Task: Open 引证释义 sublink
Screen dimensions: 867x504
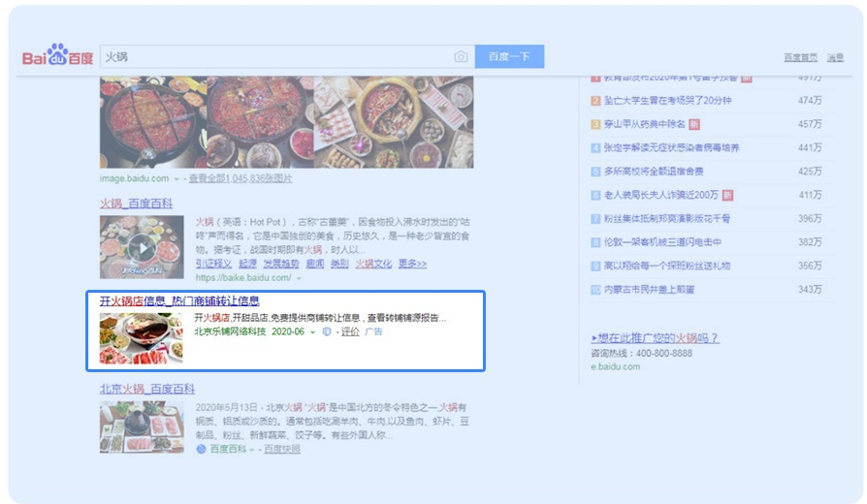Action: click(213, 264)
